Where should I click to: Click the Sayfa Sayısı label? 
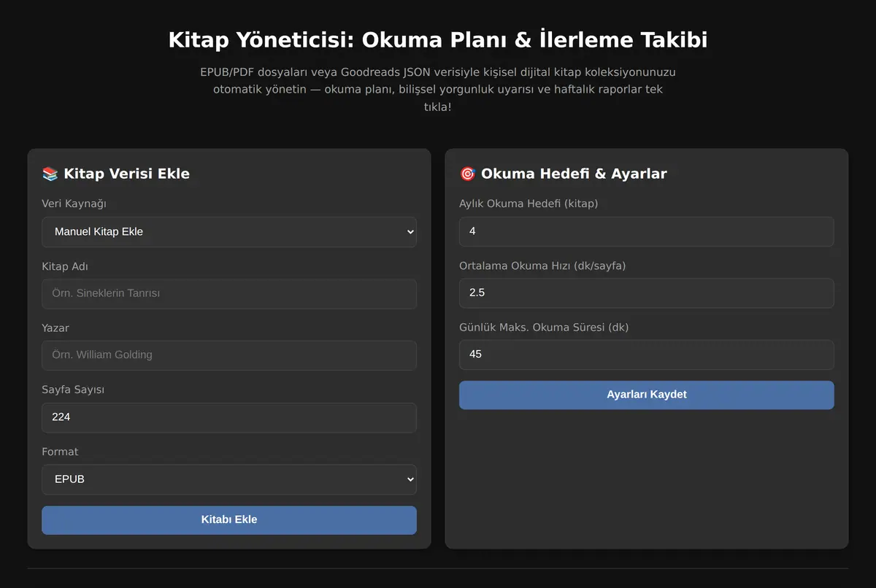coord(73,390)
